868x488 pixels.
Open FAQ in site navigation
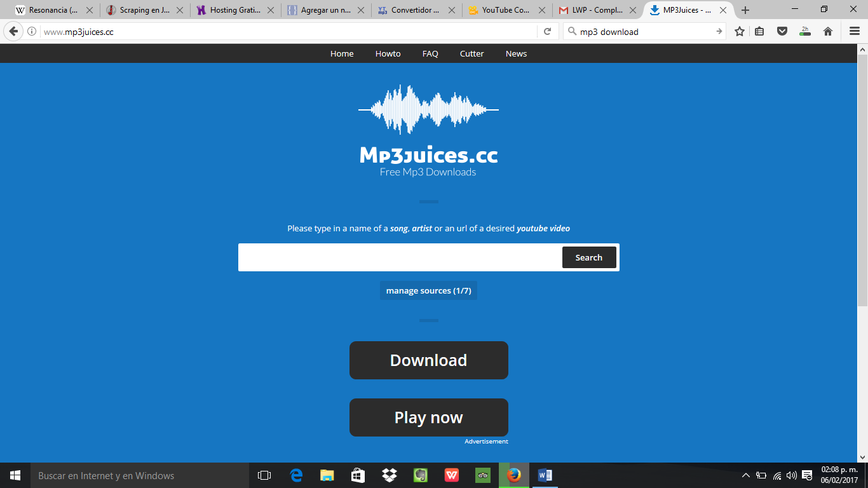point(430,54)
